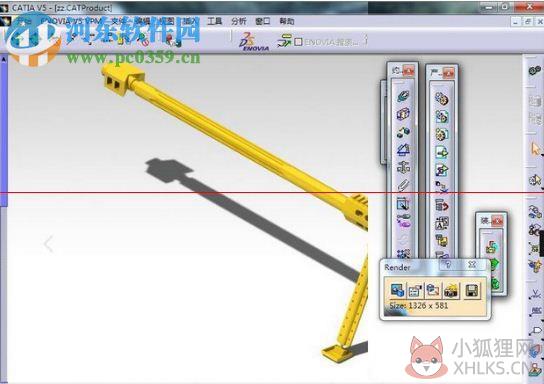
Task: Open the 帮助 menu
Action: (x=287, y=22)
